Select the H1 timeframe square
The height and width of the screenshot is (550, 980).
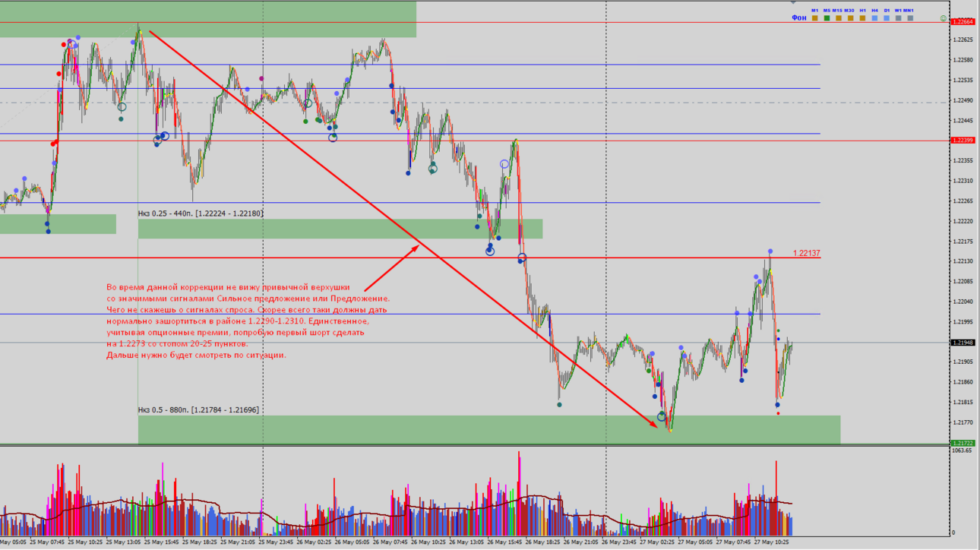click(862, 18)
